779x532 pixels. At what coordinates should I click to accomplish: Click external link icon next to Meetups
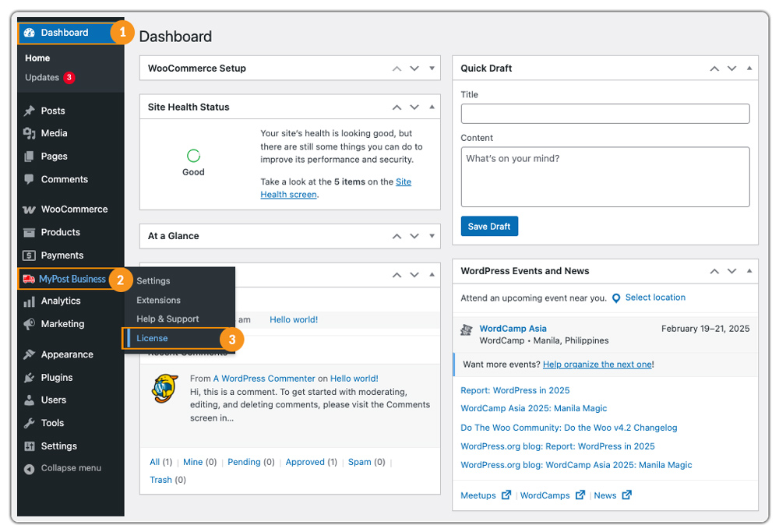tap(506, 495)
